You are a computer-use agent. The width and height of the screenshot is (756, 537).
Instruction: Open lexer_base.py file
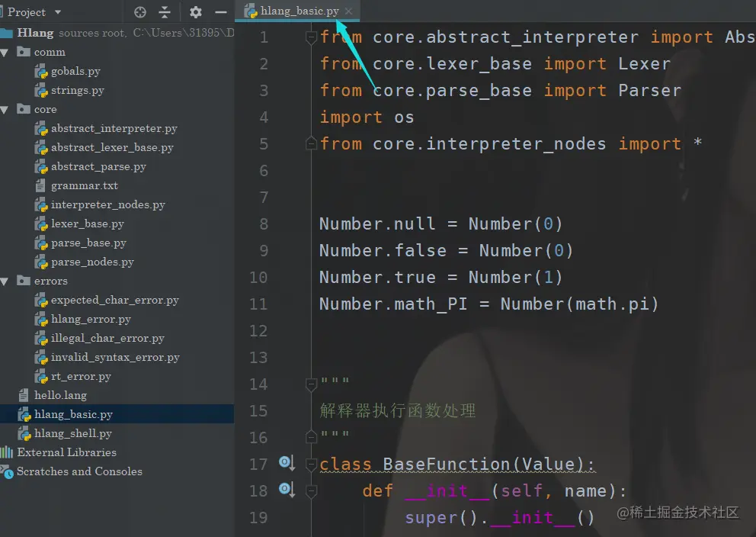pos(88,223)
